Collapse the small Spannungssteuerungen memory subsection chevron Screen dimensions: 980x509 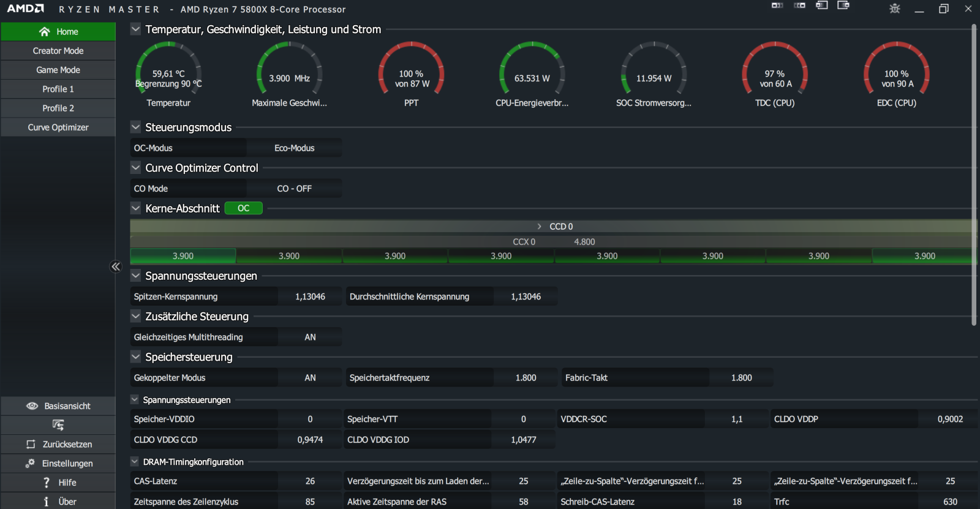(x=135, y=399)
